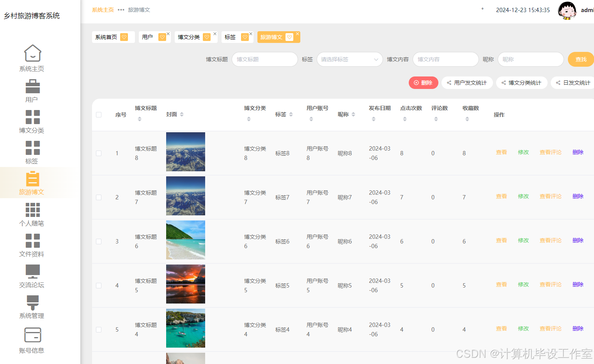This screenshot has width=594, height=364.
Task: Open 博文分类统计 chart
Action: pos(522,83)
